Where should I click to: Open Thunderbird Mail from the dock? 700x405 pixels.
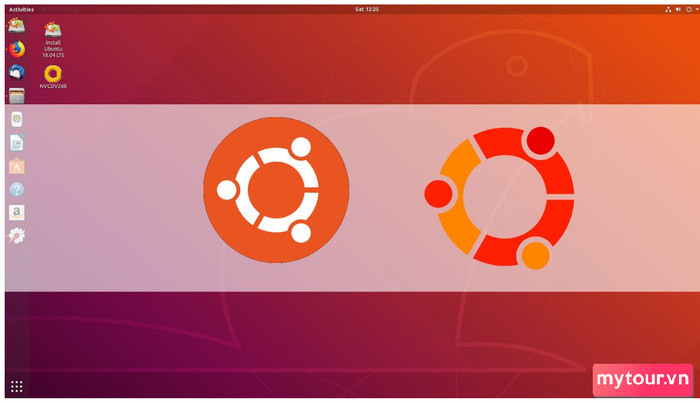pos(17,72)
